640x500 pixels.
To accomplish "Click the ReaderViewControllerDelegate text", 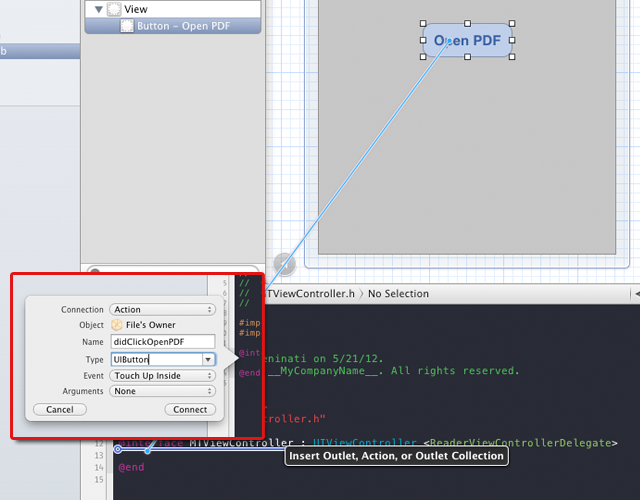I will (520, 443).
